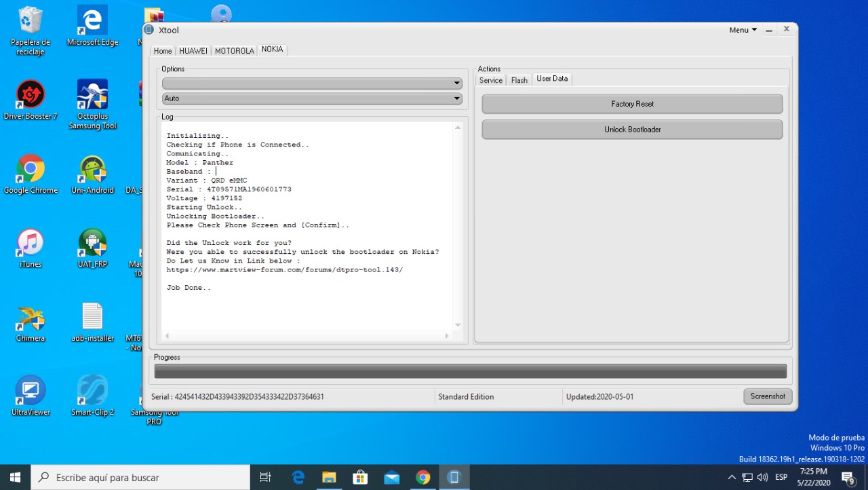The height and width of the screenshot is (490, 868).
Task: Open Octoplus Samsung Tool desktop icon
Action: pyautogui.click(x=92, y=96)
